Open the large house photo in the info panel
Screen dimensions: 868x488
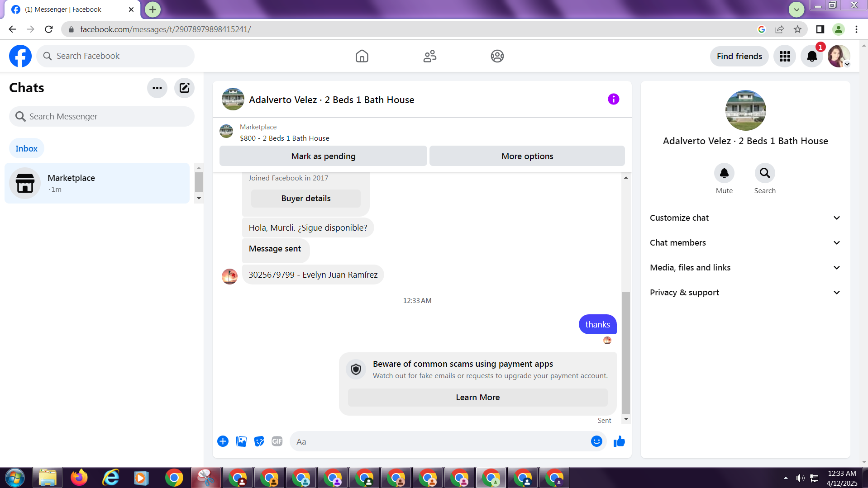(x=745, y=110)
